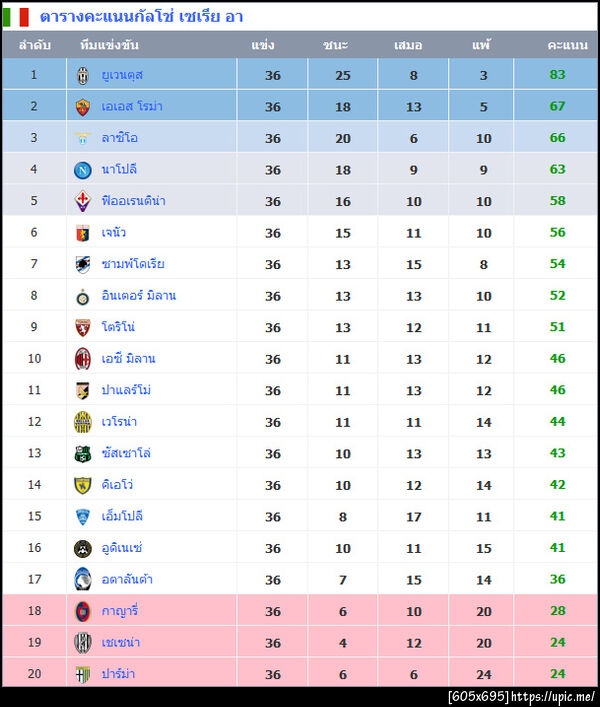Click the Inter Milan logo
Viewport: 600px width, 707px height.
coord(83,296)
